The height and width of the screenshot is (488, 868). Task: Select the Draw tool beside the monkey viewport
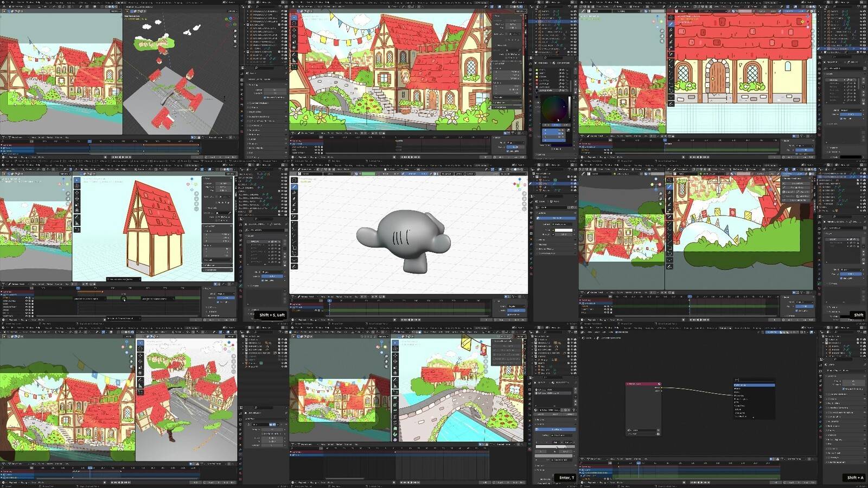tap(294, 187)
